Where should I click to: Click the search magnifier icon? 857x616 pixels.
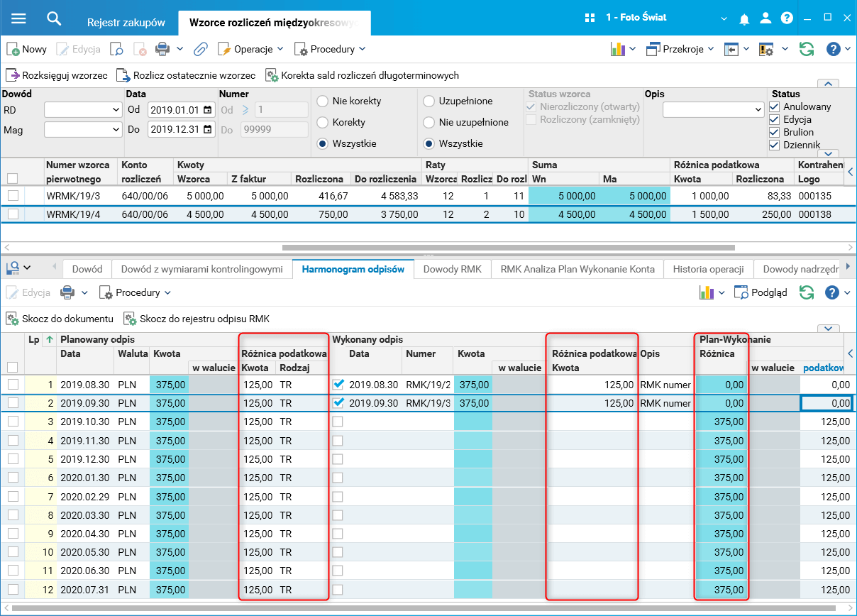tap(54, 18)
